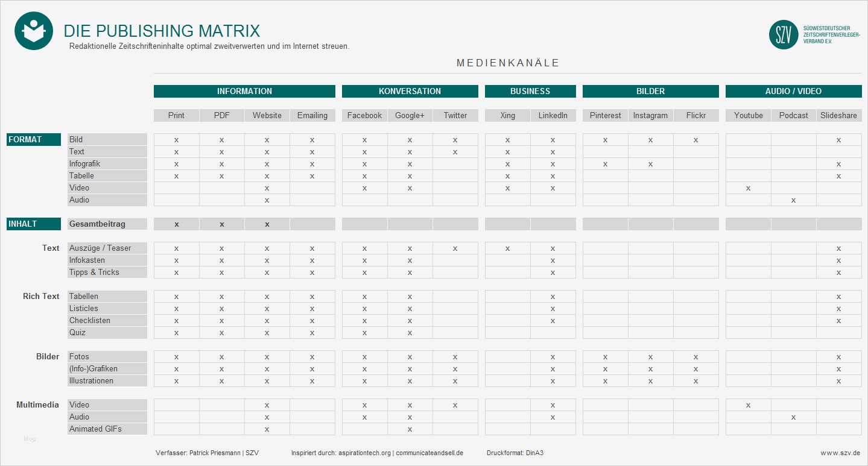The height and width of the screenshot is (466, 868).
Task: Select the Youtube channel header
Action: click(x=747, y=115)
